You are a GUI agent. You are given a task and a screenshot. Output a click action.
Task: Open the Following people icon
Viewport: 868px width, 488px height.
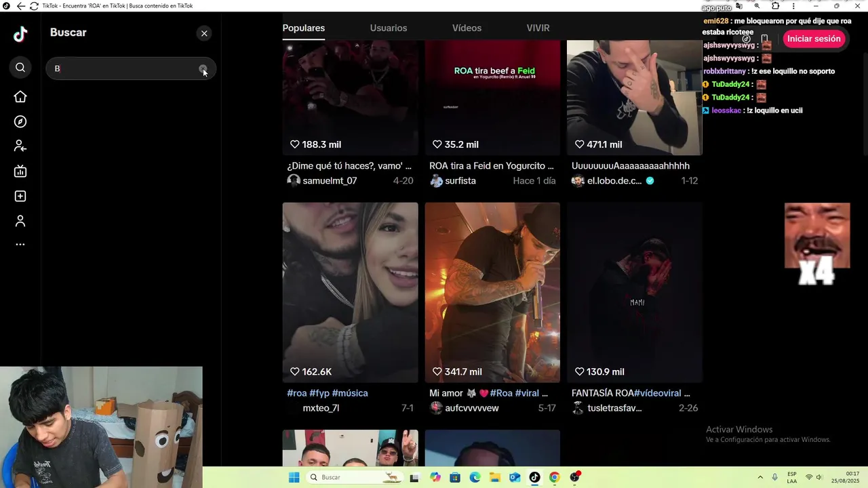[20, 146]
